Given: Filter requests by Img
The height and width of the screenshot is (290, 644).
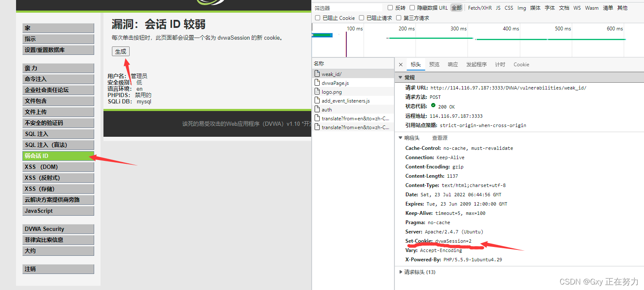Looking at the screenshot, I should point(522,8).
